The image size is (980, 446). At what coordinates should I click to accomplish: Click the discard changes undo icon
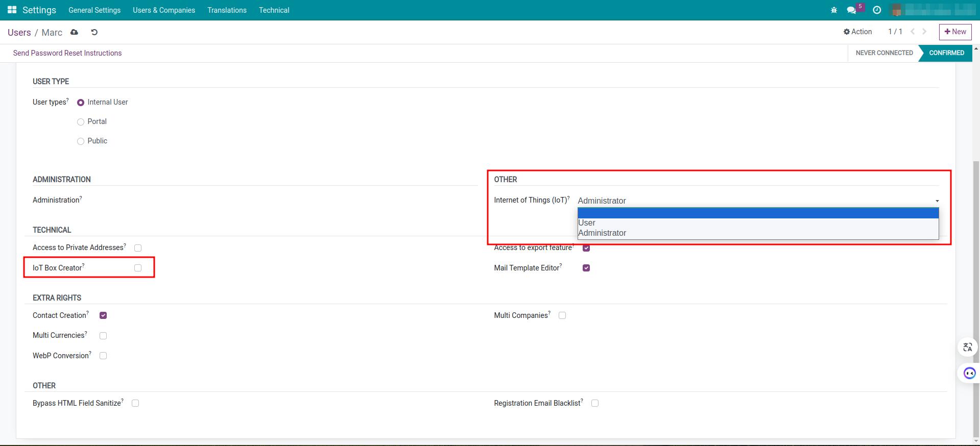(94, 32)
